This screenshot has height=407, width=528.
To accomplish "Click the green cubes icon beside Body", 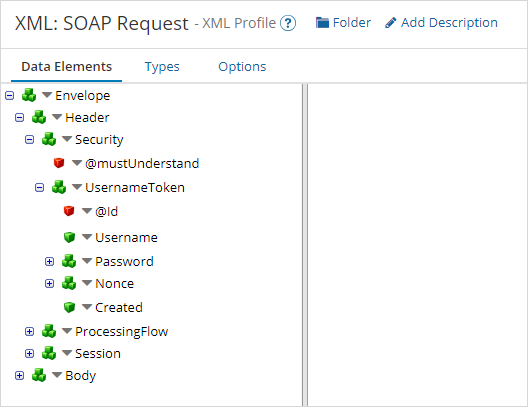I will (x=39, y=375).
